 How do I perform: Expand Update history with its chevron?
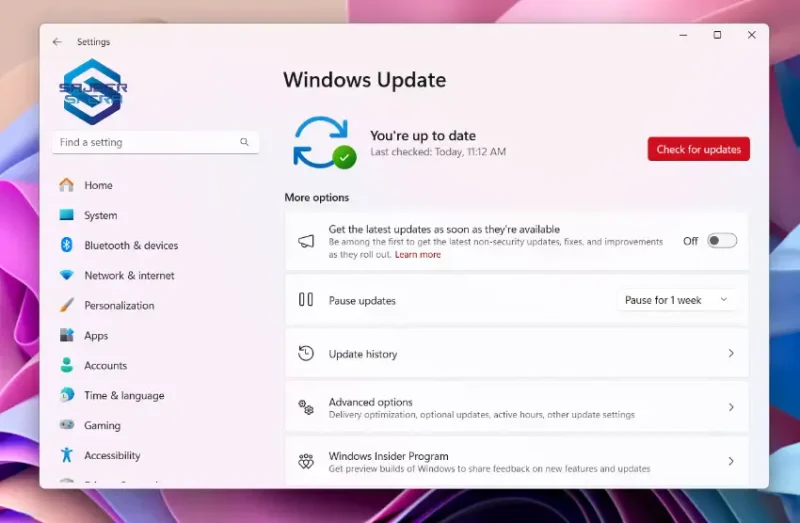point(731,353)
